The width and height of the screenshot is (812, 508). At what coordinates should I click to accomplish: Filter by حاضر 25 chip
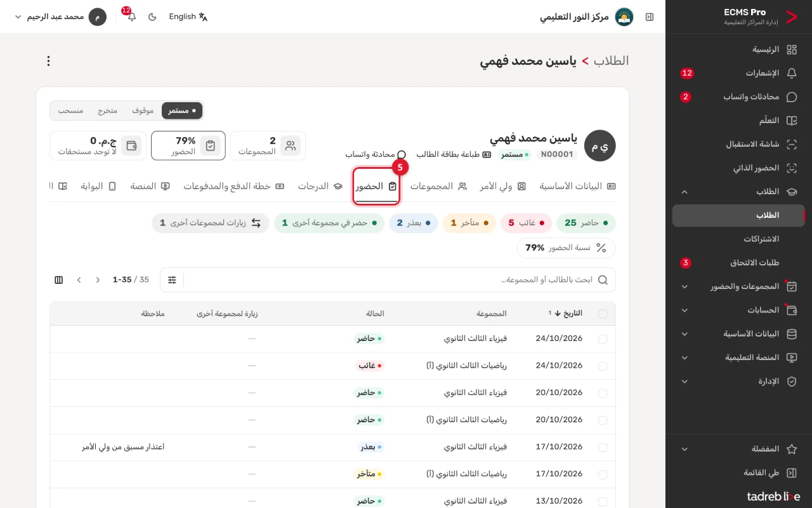pos(586,223)
